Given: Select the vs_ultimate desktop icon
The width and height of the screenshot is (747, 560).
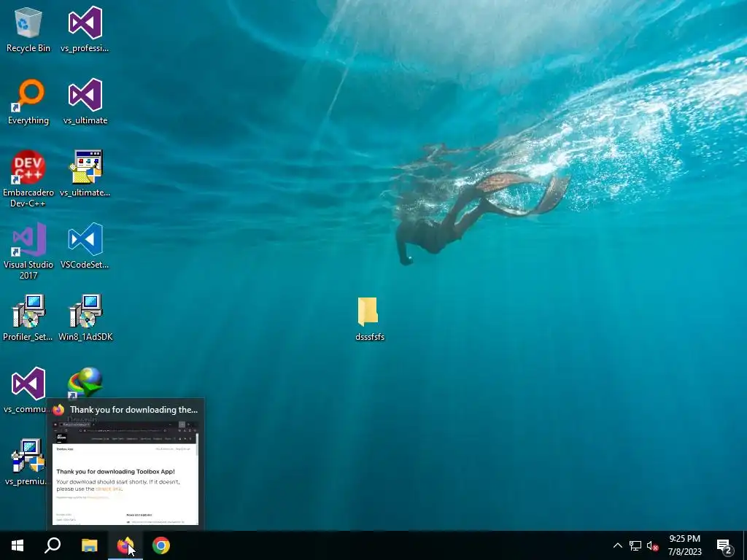Looking at the screenshot, I should (85, 102).
